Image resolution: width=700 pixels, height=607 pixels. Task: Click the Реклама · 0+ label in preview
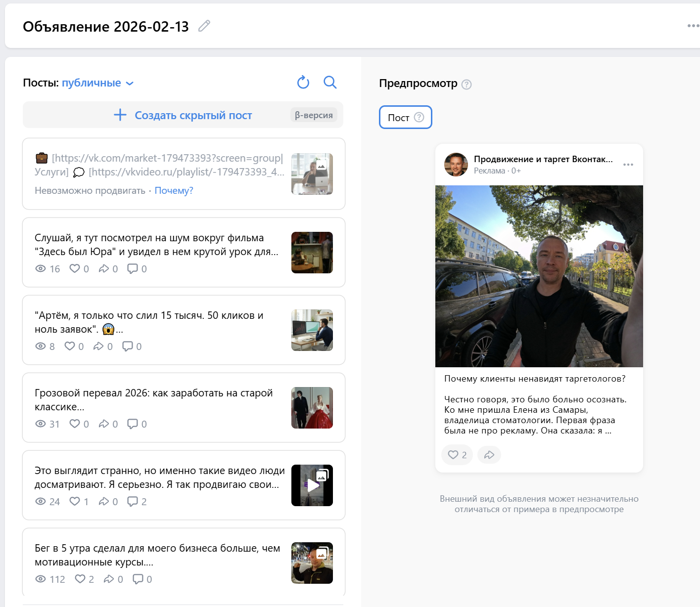[x=497, y=171]
